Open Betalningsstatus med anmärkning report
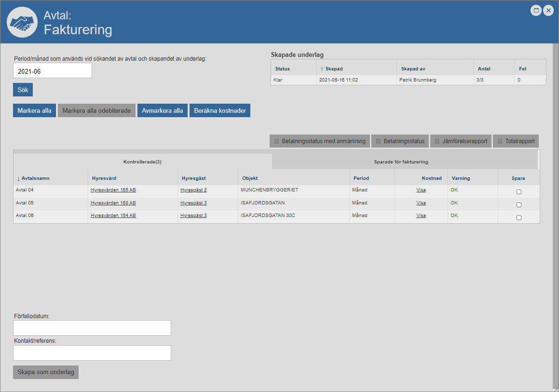Screen dimensions: 559x392 coord(320,141)
